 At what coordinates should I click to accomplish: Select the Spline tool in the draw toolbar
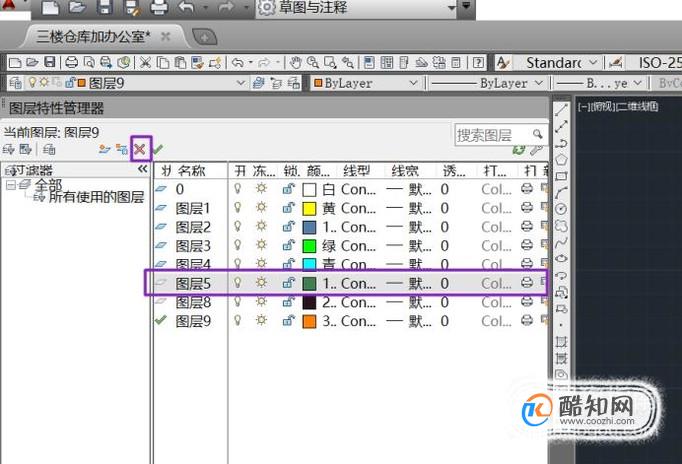click(x=561, y=242)
